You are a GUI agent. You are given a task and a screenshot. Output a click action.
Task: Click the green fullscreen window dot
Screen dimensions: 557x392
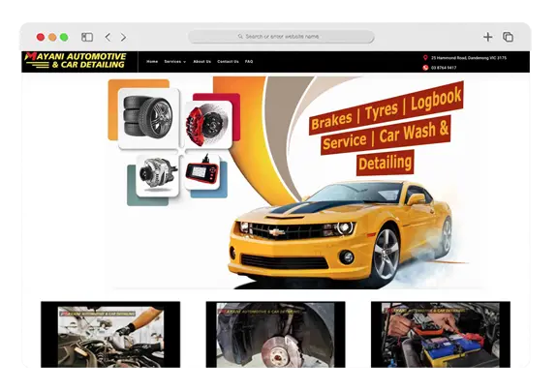[64, 37]
